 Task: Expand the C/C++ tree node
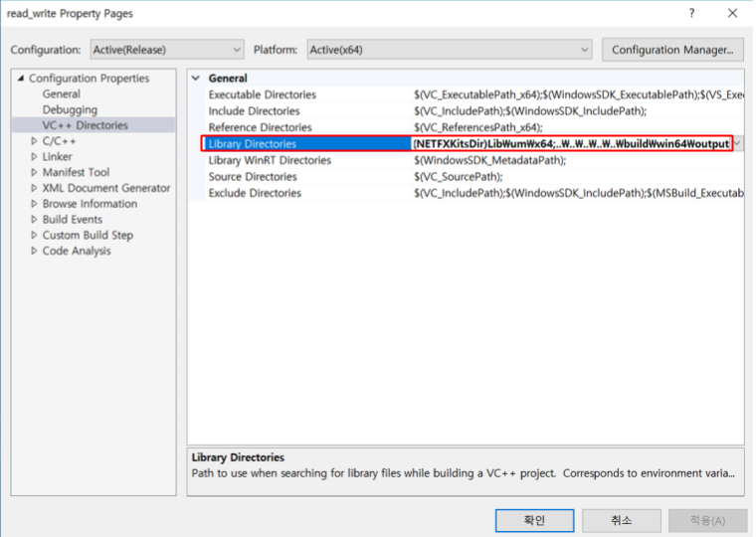point(34,141)
